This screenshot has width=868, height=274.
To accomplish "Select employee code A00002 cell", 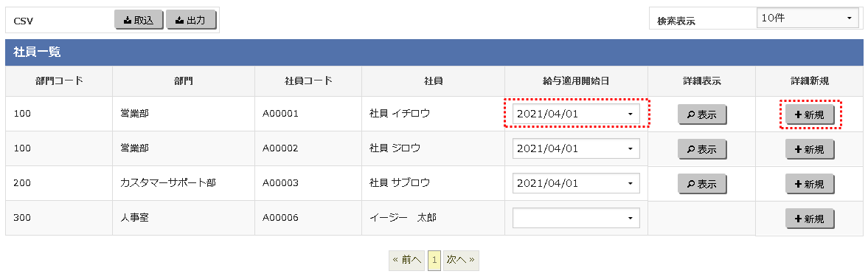I will (x=308, y=148).
